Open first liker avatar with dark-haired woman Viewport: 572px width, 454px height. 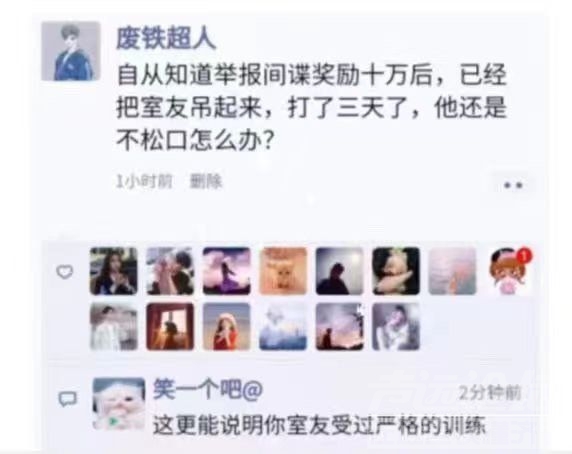pyautogui.click(x=114, y=271)
